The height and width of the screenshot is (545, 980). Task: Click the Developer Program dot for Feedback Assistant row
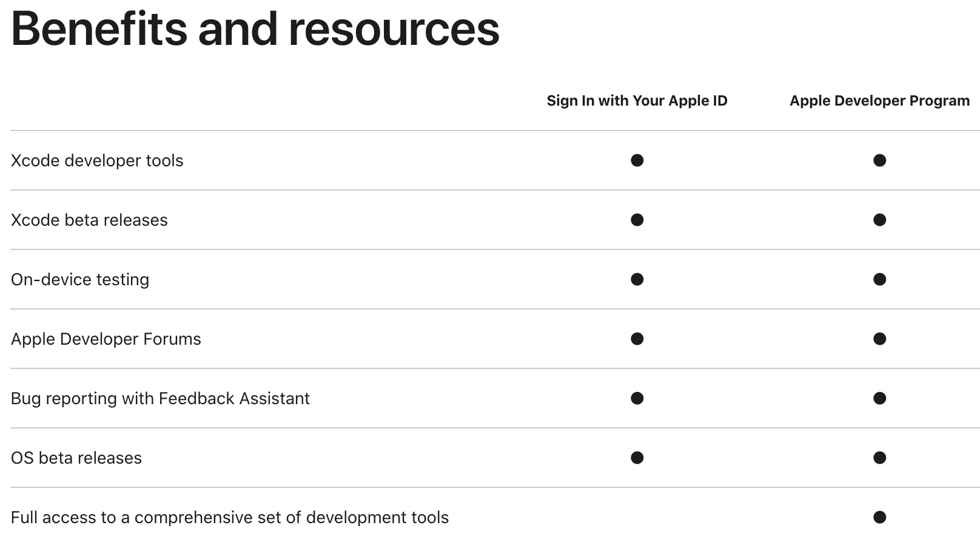(879, 398)
